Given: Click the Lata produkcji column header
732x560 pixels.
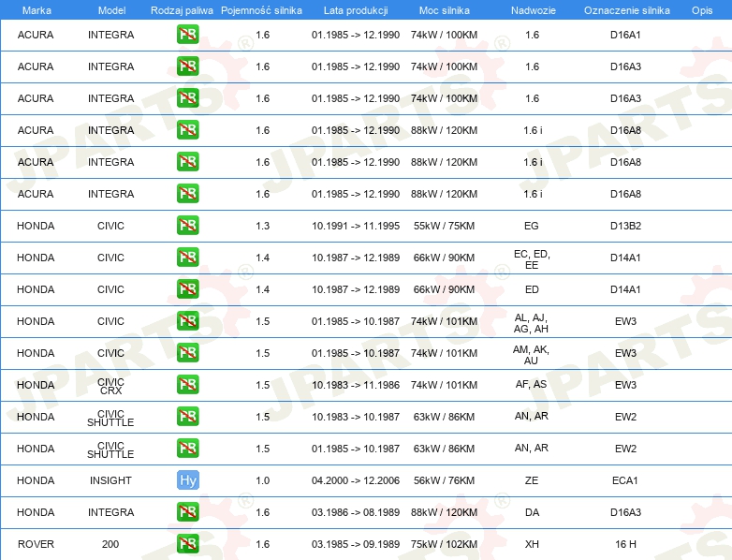Looking at the screenshot, I should [x=356, y=10].
